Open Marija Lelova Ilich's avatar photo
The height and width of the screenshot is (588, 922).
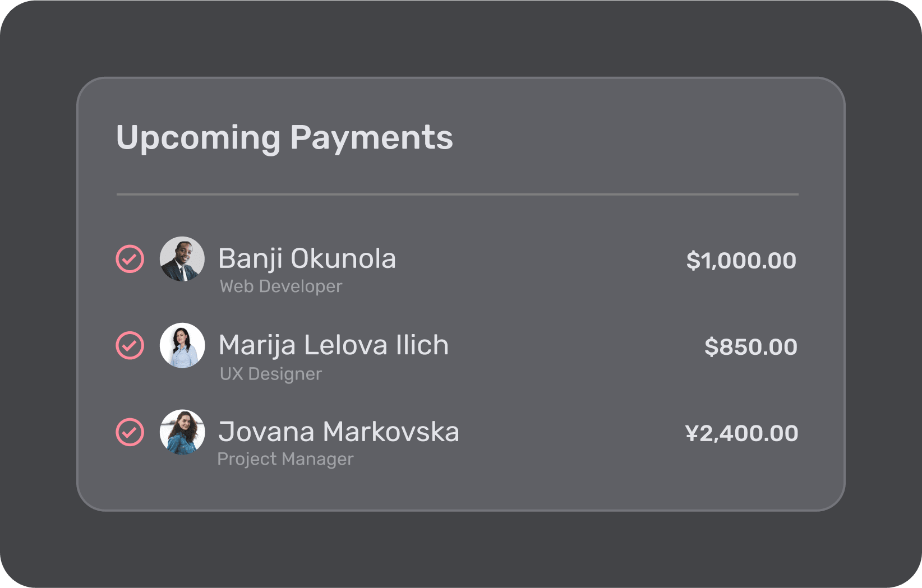point(182,345)
